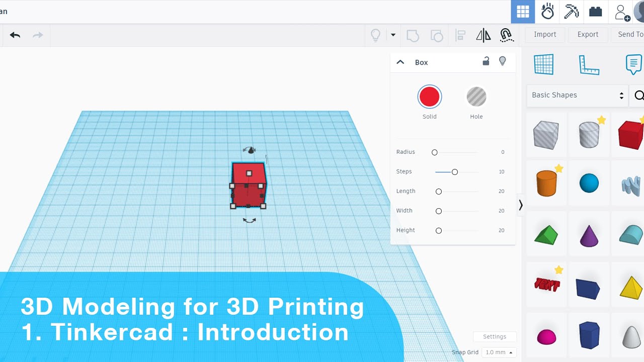Pick the navy Wedge shape
Viewport: 644px width, 362px height.
coord(588,289)
